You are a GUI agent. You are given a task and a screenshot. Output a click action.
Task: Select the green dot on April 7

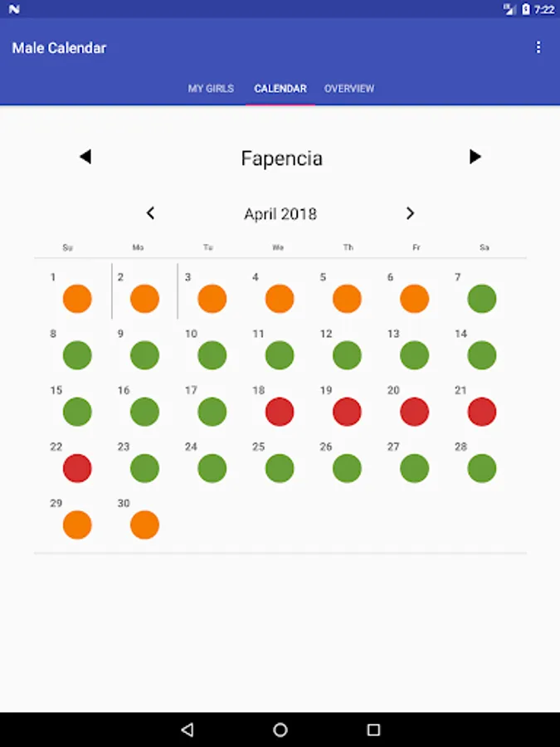click(482, 299)
